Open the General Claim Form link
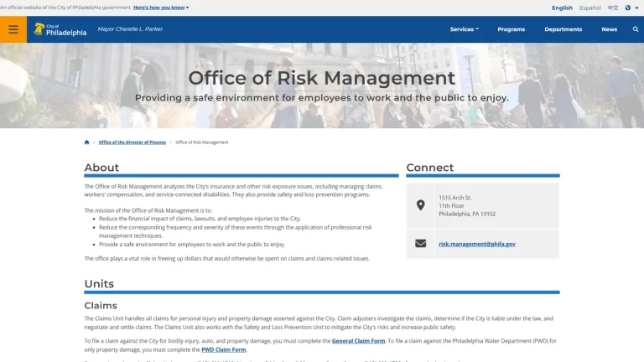 358,341
